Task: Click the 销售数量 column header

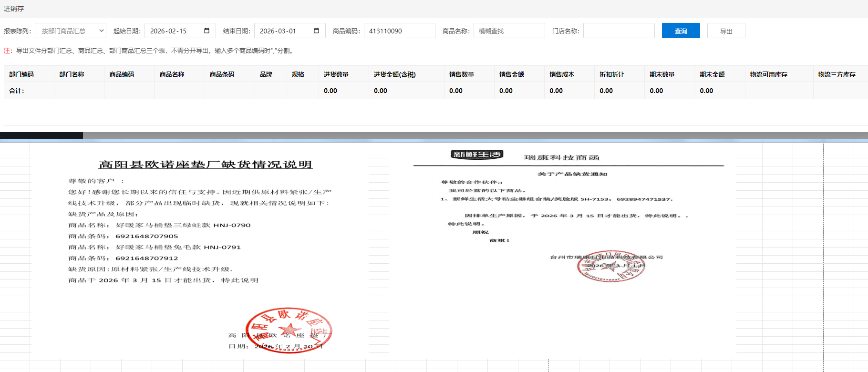Action: click(461, 74)
